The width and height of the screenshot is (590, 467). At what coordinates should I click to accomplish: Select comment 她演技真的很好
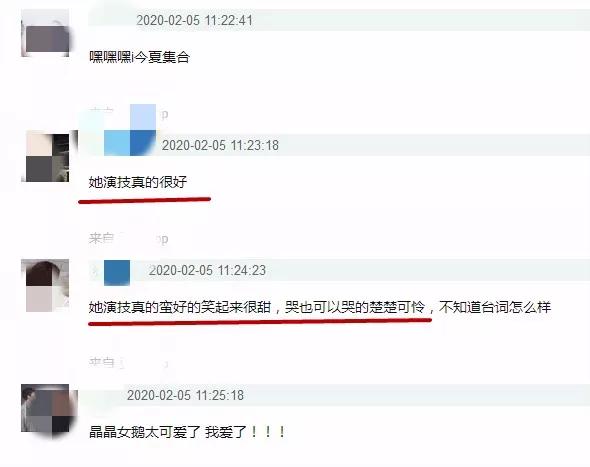[x=138, y=182]
